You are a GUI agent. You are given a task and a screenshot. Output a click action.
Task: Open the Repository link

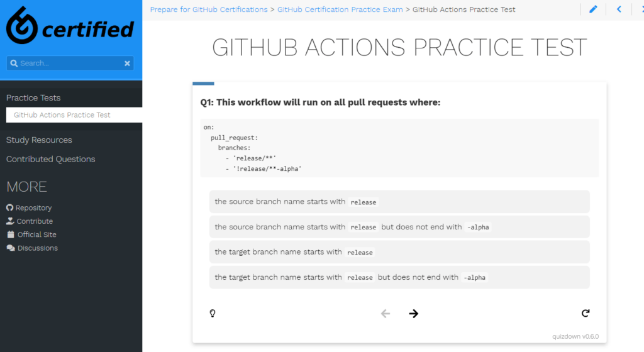click(34, 208)
